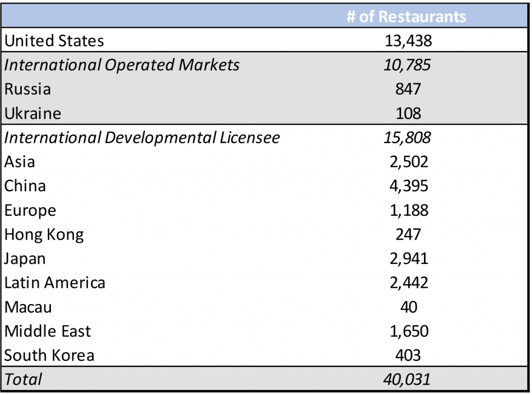This screenshot has width=532, height=395.
Task: Select the Macau value of 40
Action: coord(408,307)
